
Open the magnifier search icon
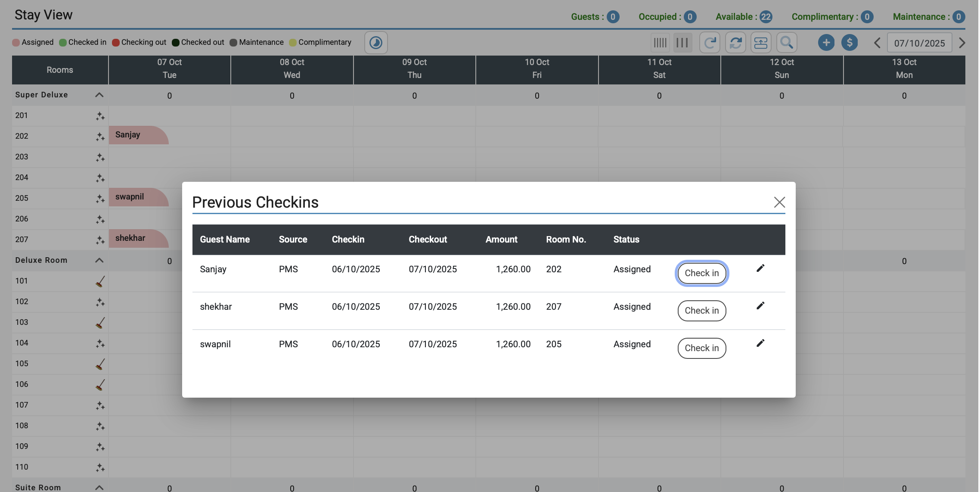click(x=786, y=43)
